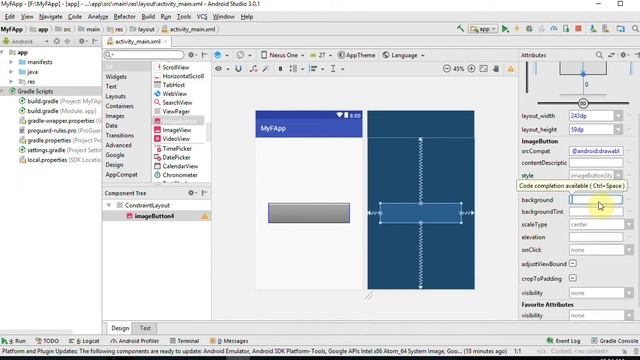View all attributes with arrows icon
Image resolution: width=640 pixels, height=360 pixels.
[x=611, y=55]
